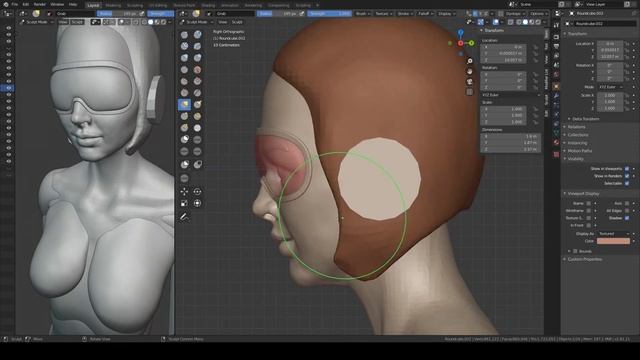Select the Draw sculpt brush

pyautogui.click(x=184, y=35)
